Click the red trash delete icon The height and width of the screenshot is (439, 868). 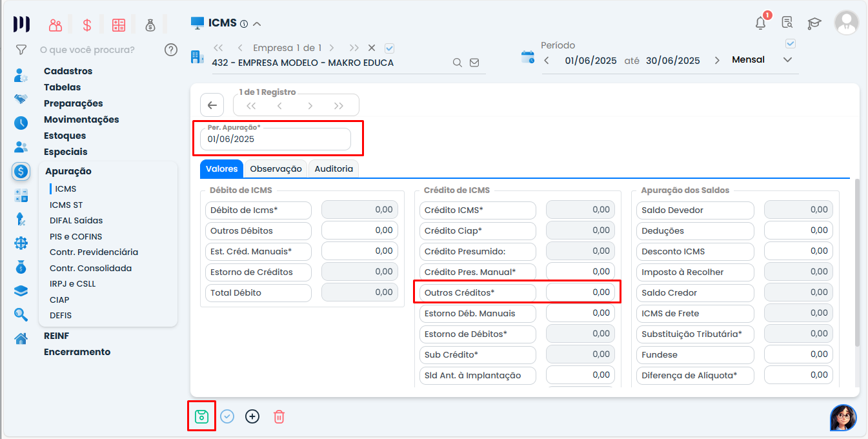pos(279,416)
